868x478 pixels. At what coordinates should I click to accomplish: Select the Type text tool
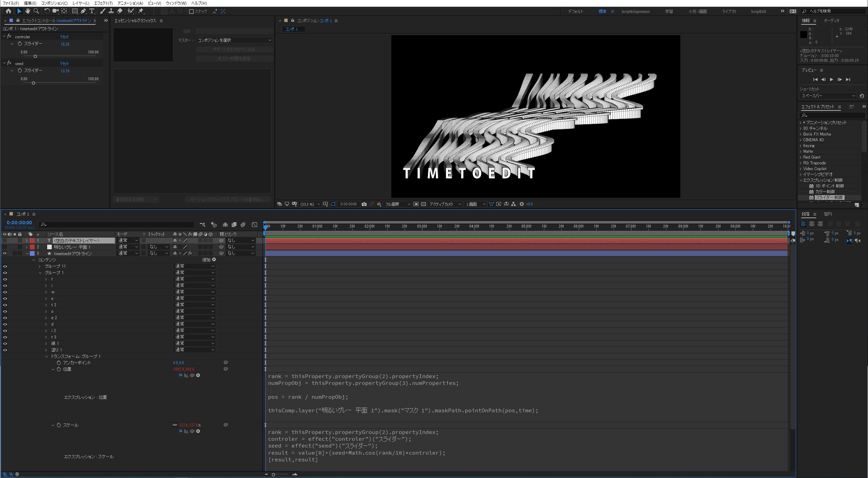(x=92, y=11)
